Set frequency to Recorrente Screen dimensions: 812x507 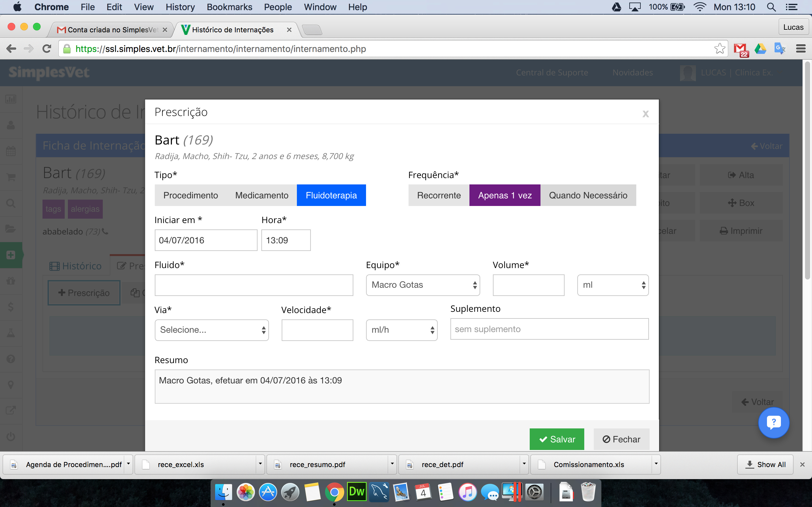(439, 195)
